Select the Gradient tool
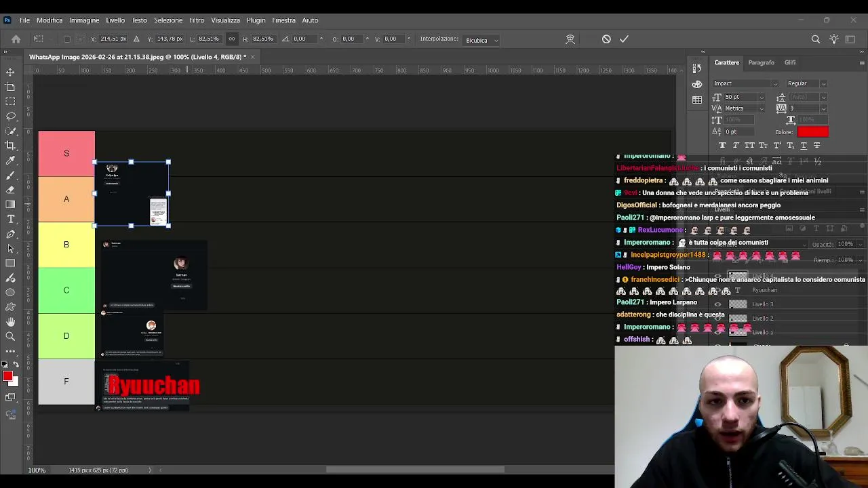Viewport: 868px width, 488px height. coord(10,205)
